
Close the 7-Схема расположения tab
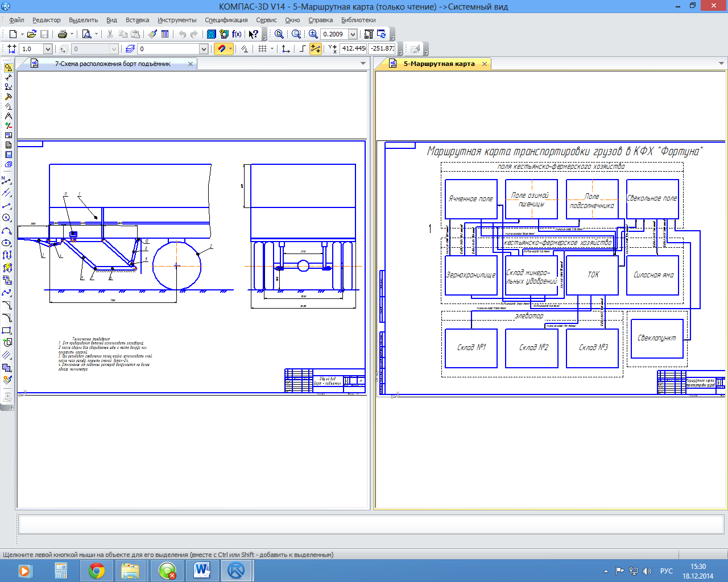(191, 64)
